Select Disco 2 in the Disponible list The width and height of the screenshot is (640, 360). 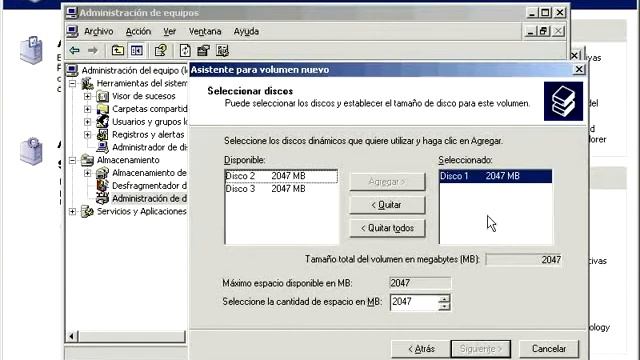pyautogui.click(x=281, y=176)
